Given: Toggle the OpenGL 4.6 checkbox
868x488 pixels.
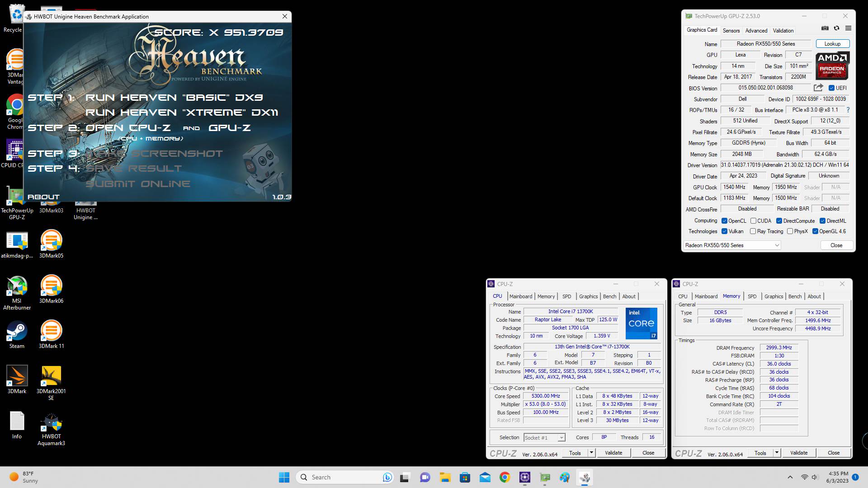Looking at the screenshot, I should click(815, 231).
